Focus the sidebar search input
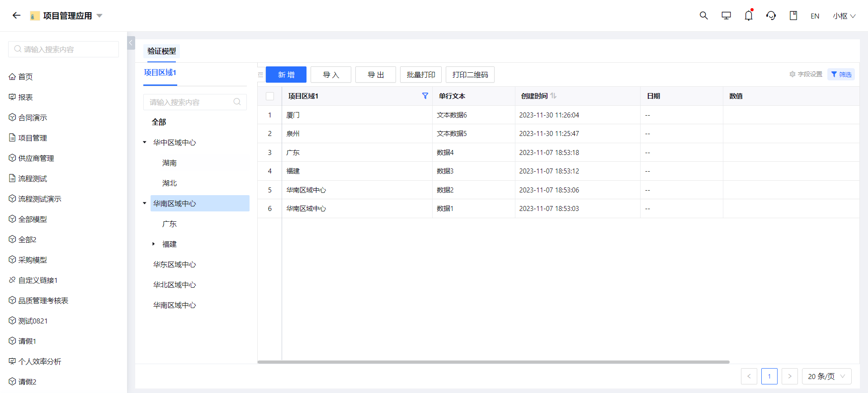 tap(63, 49)
